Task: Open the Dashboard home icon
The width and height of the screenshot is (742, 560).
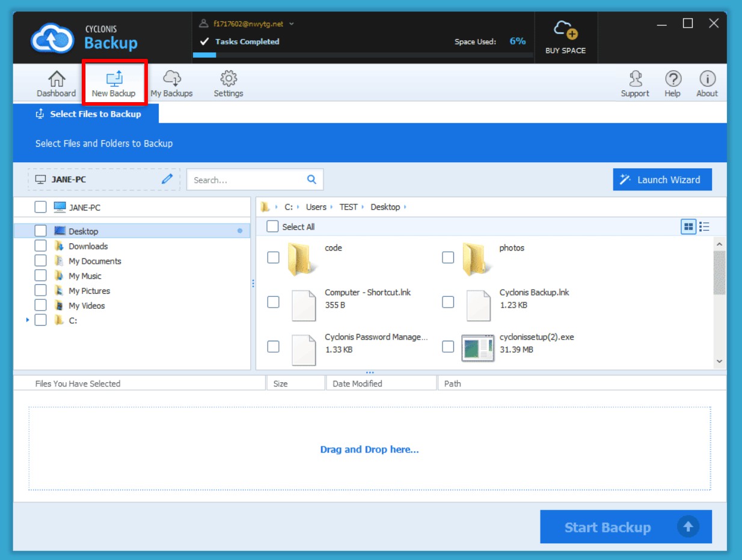Action: pos(57,79)
